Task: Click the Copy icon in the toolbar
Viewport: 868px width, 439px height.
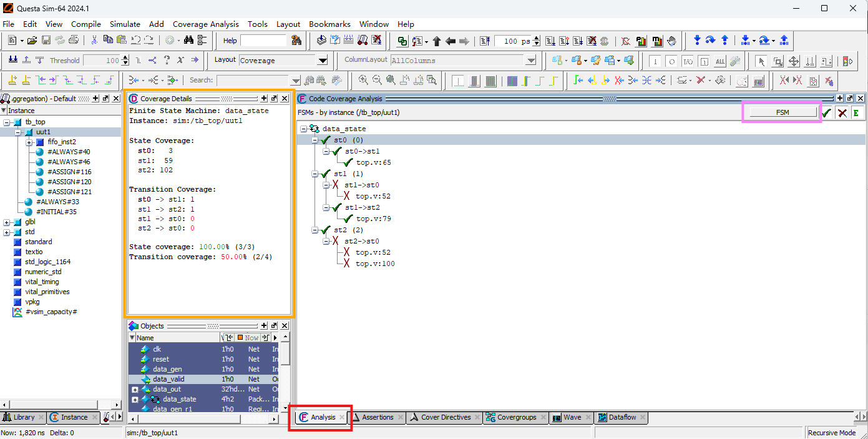Action: point(108,40)
